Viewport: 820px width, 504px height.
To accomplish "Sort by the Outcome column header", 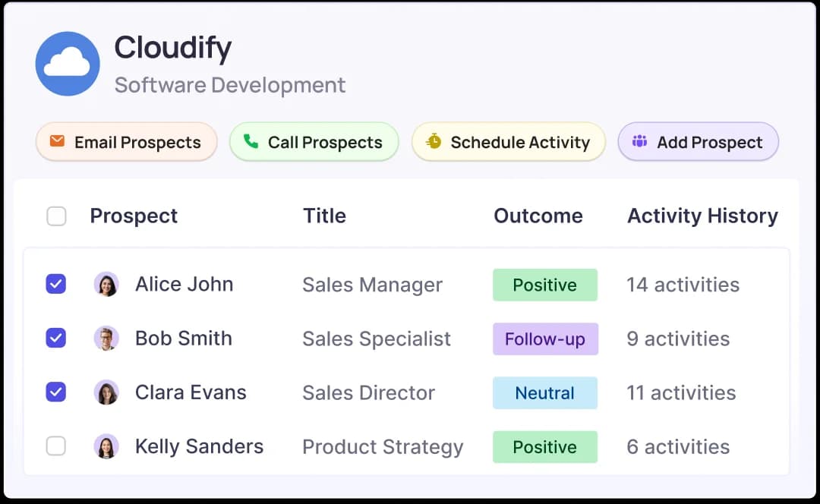I will click(x=538, y=216).
